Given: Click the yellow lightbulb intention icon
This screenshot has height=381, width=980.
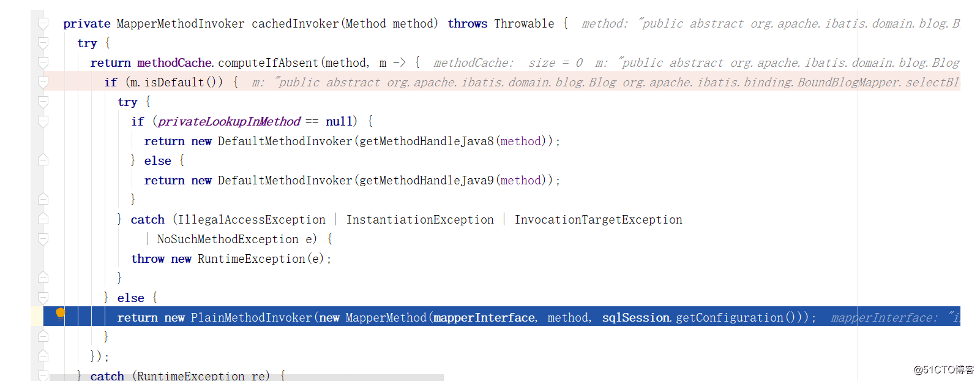Looking at the screenshot, I should (x=60, y=314).
